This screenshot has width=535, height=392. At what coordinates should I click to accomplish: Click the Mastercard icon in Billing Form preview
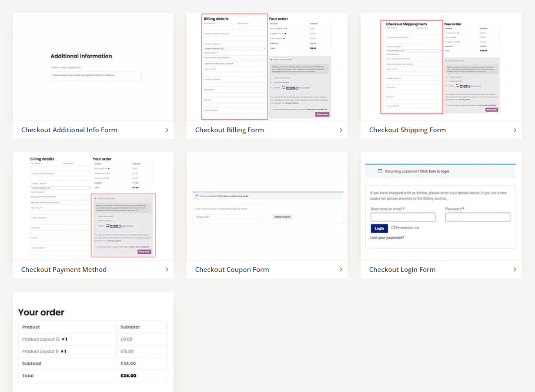(x=288, y=88)
